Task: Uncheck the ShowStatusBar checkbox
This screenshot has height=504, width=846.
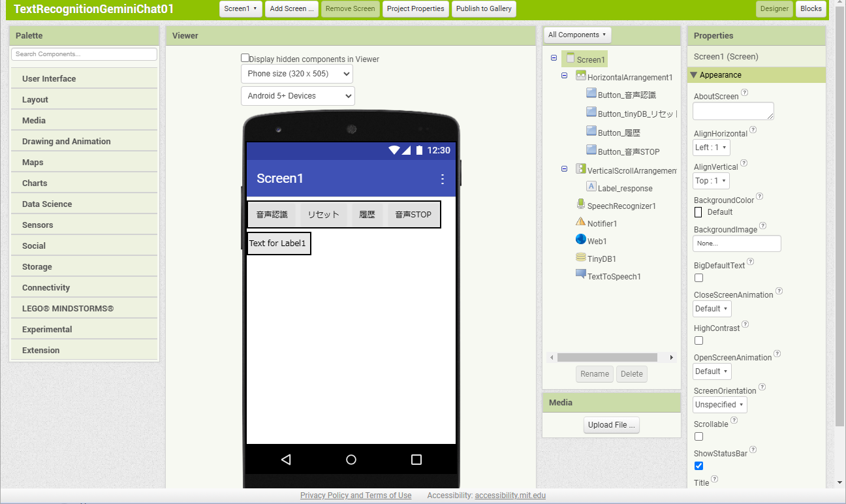Action: [x=698, y=465]
